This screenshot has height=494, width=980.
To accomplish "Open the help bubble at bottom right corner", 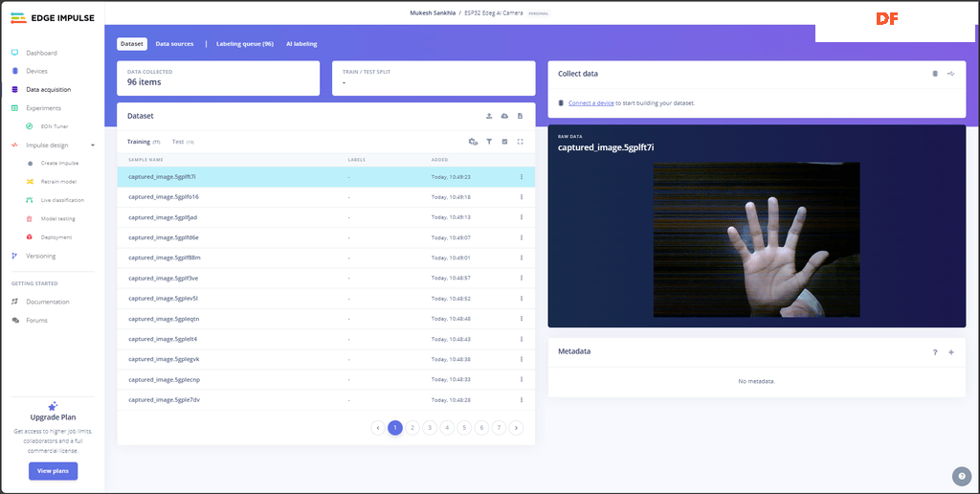I will click(962, 476).
